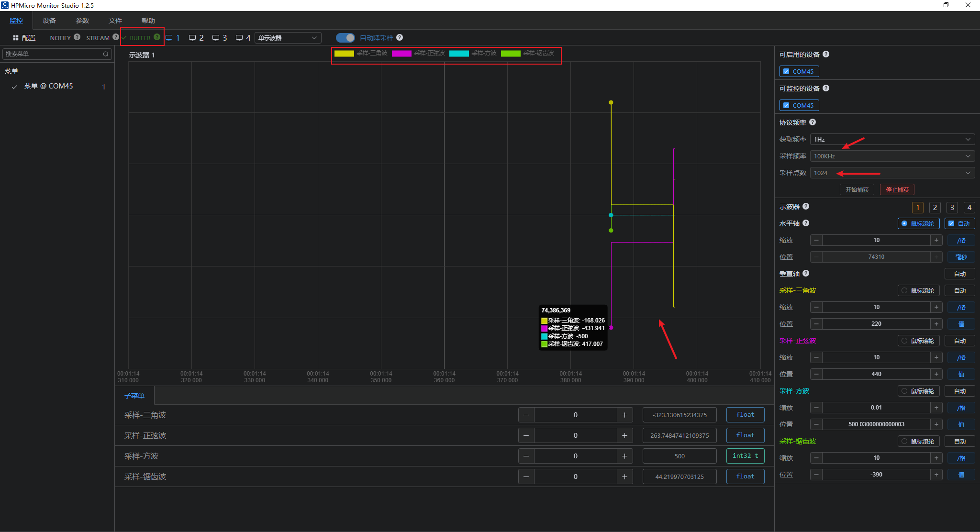Click help icon next to BUFFER
This screenshot has height=532, width=980.
157,37
